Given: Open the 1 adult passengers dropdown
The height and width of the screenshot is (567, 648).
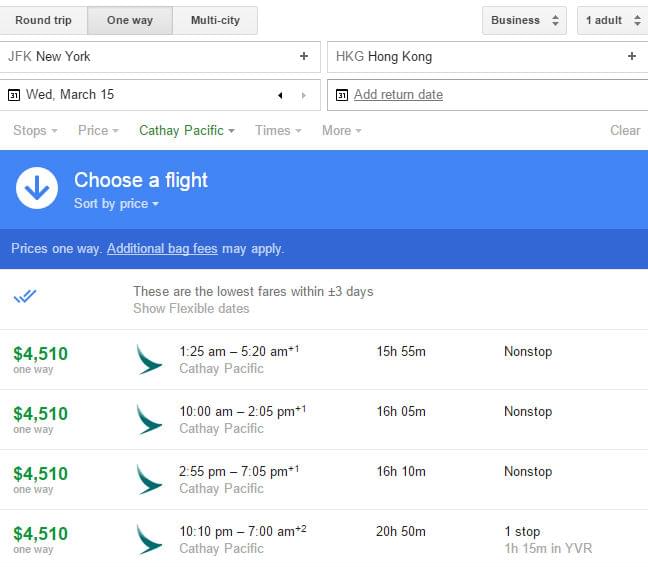Looking at the screenshot, I should click(x=613, y=20).
